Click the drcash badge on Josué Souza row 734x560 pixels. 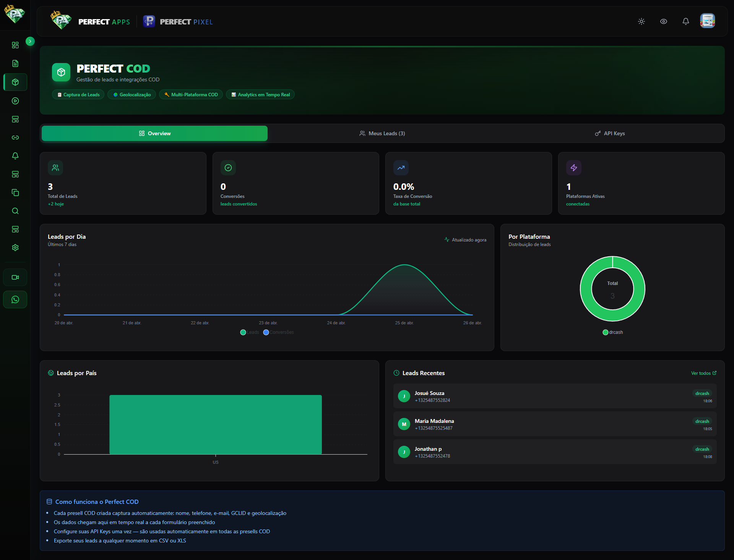click(702, 393)
